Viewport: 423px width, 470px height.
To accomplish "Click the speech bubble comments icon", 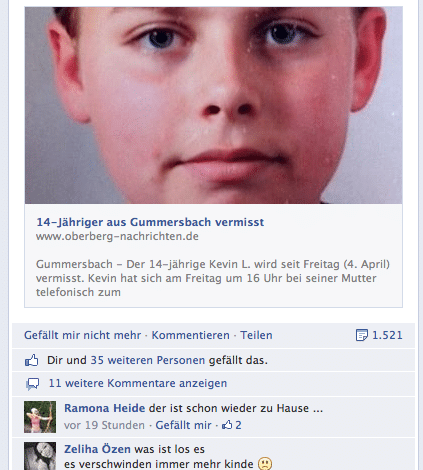I will click(33, 384).
